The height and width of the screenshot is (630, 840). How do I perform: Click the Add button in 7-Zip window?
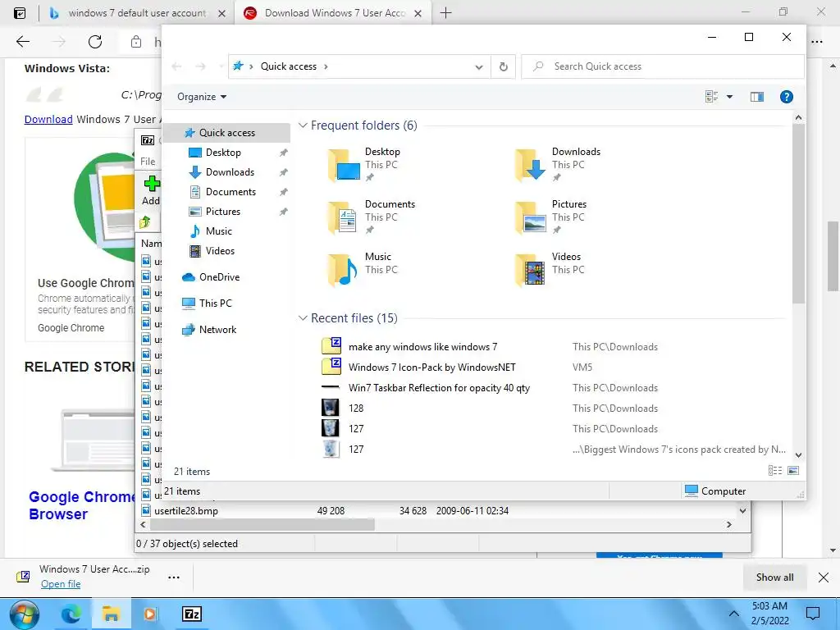tap(151, 190)
